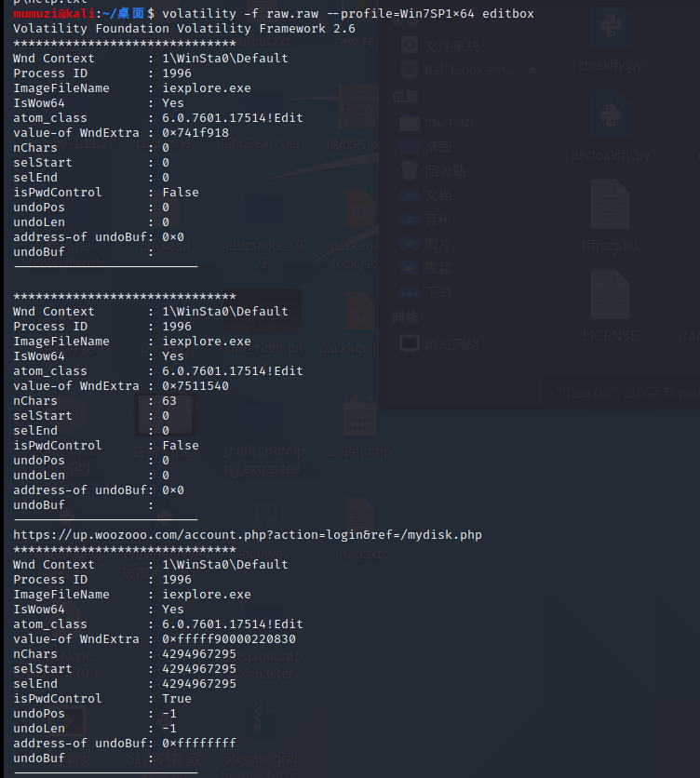Open cloakify.py in background file manager
The image size is (700, 778).
click(610, 42)
